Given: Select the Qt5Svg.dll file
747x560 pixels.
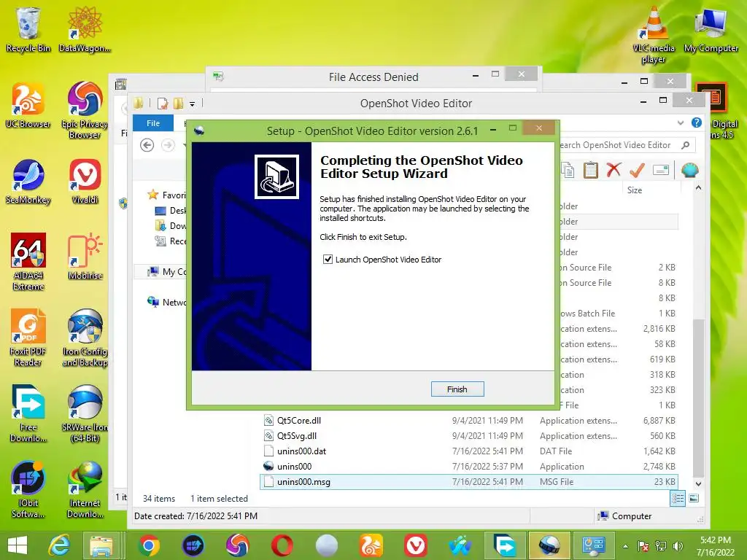Looking at the screenshot, I should coord(297,436).
